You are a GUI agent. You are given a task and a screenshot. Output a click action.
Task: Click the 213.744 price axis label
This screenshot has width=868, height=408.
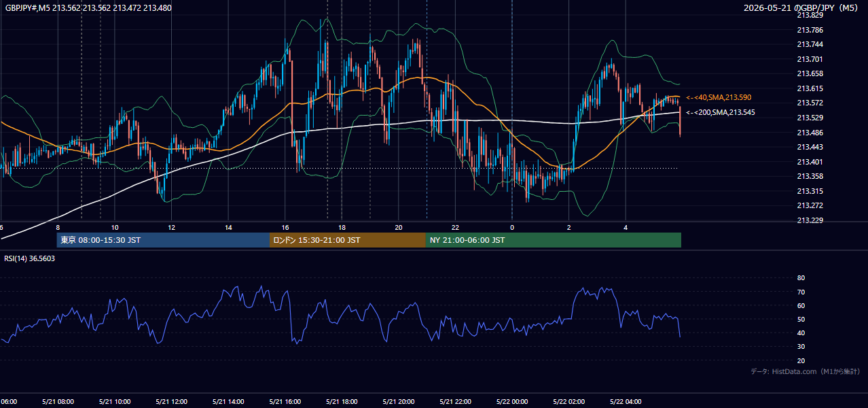point(810,44)
